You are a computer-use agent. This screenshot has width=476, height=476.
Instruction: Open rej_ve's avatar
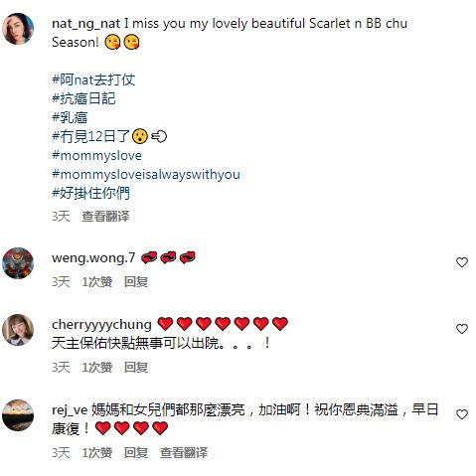[x=18, y=415]
